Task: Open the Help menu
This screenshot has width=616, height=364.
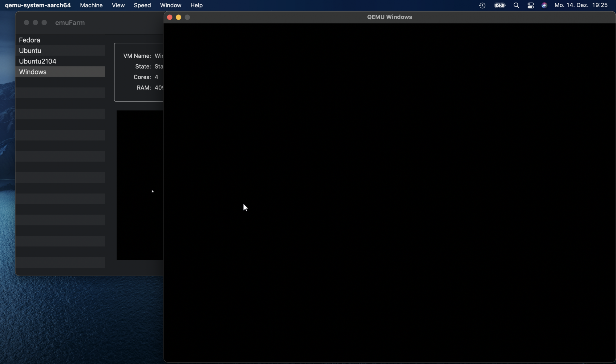Action: click(x=197, y=5)
